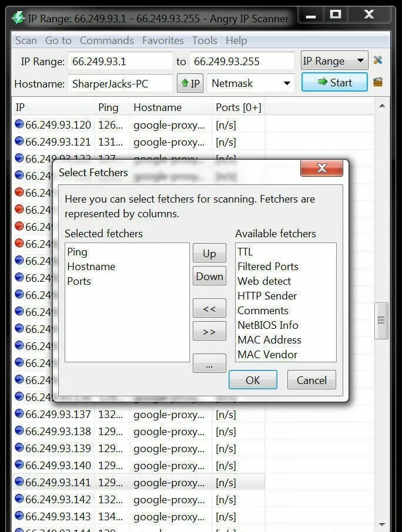Select MAC Address in Available fetchers
This screenshot has height=532, width=402.
point(269,339)
